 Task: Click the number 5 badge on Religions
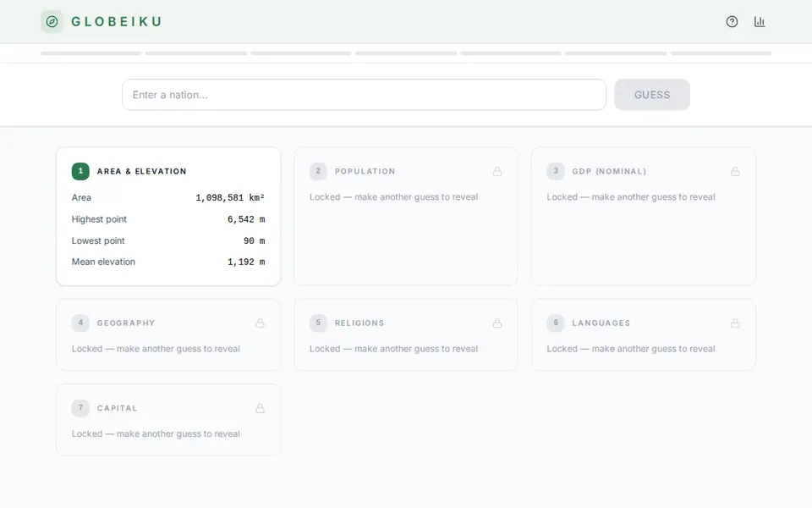point(318,323)
